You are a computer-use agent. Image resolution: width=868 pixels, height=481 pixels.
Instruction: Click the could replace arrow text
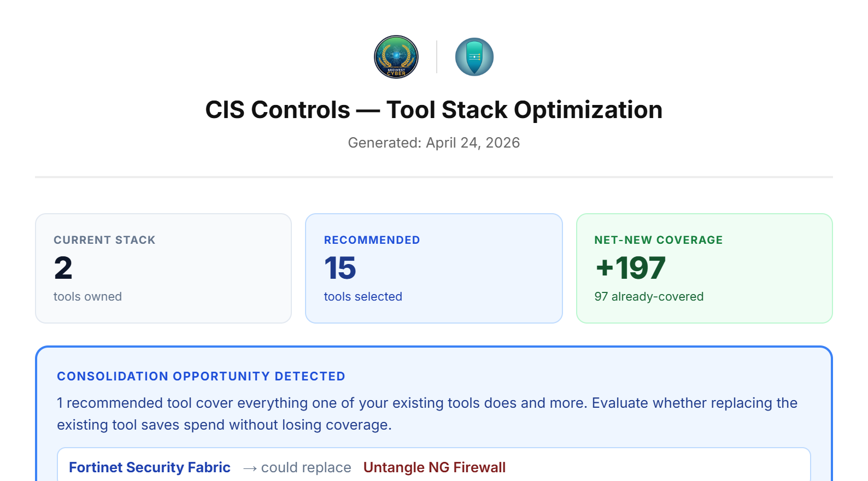[x=297, y=468]
